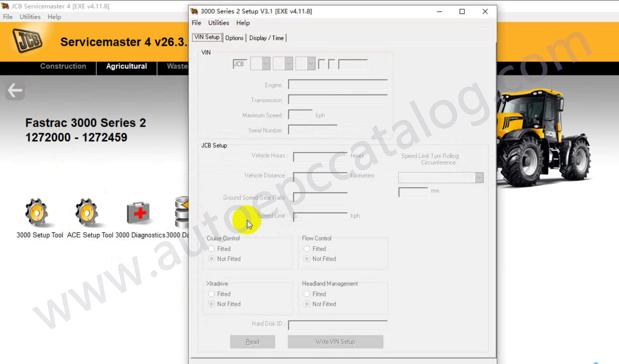
Task: Switch to the Options tab
Action: click(234, 38)
